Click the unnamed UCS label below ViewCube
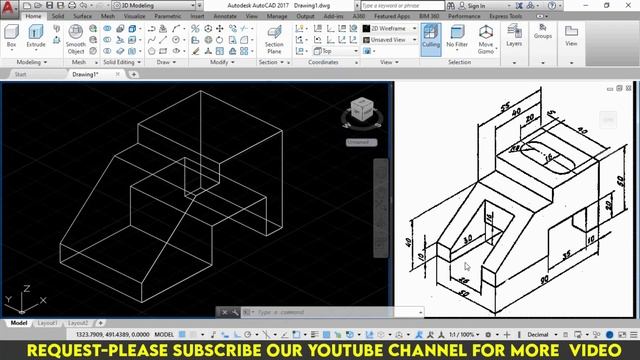 coord(361,142)
